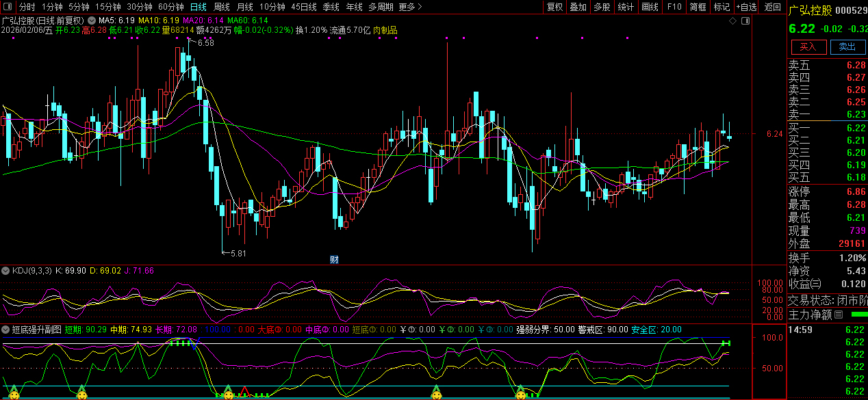Switch to the 周线 weekly period tab
The height and width of the screenshot is (400, 868).
pos(222,7)
